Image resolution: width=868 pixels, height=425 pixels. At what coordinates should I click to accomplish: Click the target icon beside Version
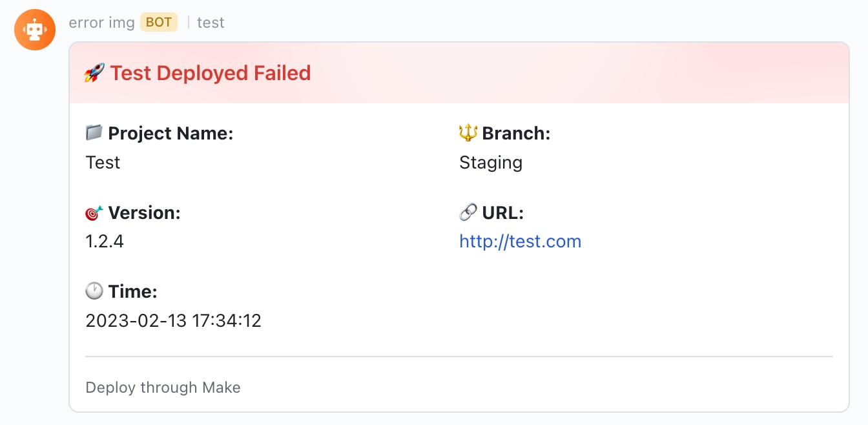(x=94, y=212)
